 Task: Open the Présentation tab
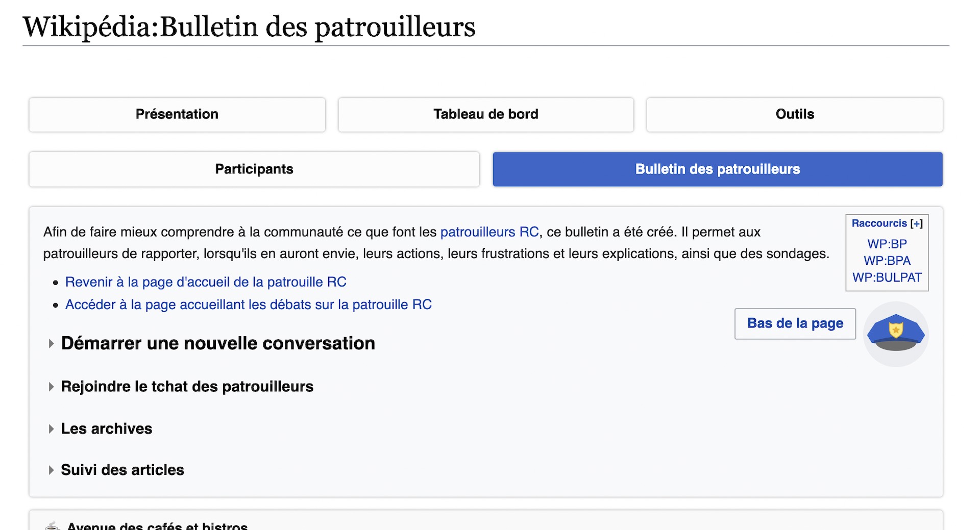click(x=177, y=114)
